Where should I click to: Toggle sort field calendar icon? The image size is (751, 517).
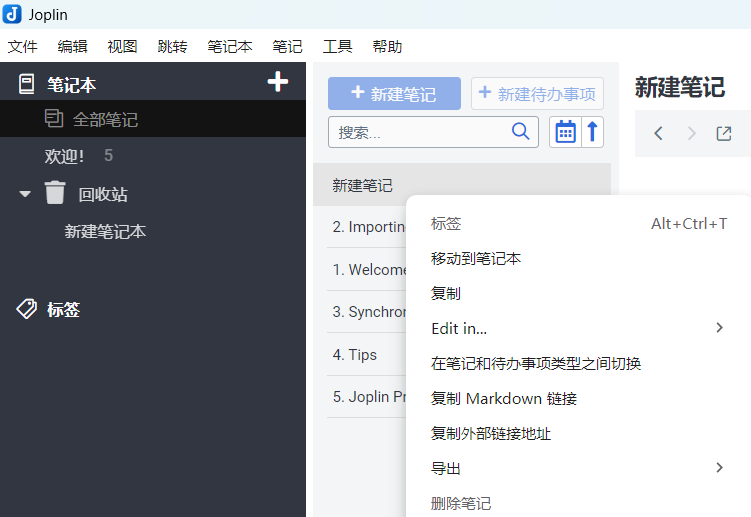click(565, 132)
